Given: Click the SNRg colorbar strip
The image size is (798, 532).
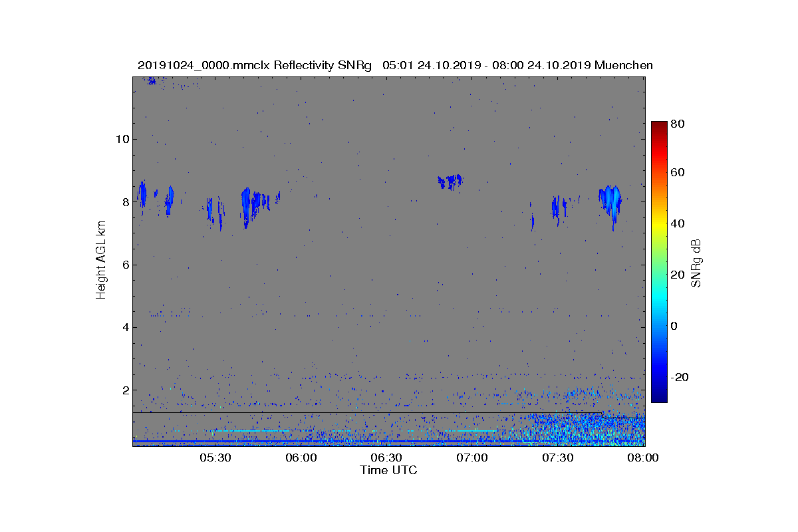Looking at the screenshot, I should 659,262.
